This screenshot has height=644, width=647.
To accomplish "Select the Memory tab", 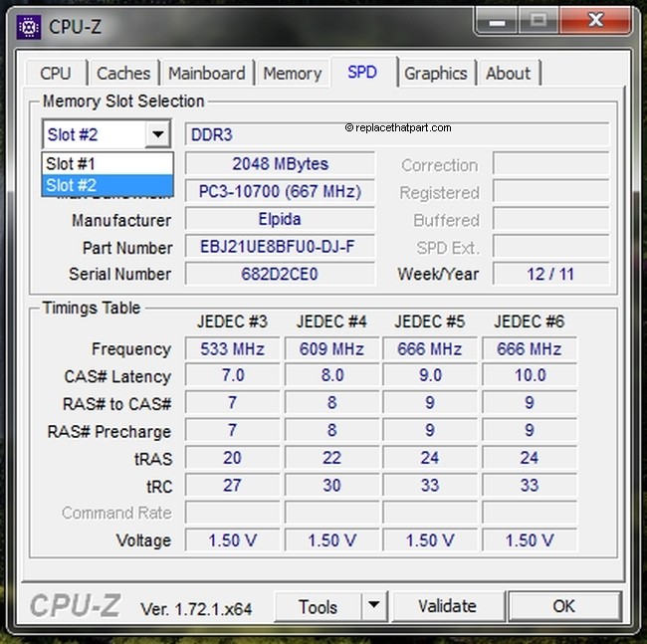I will tap(292, 74).
